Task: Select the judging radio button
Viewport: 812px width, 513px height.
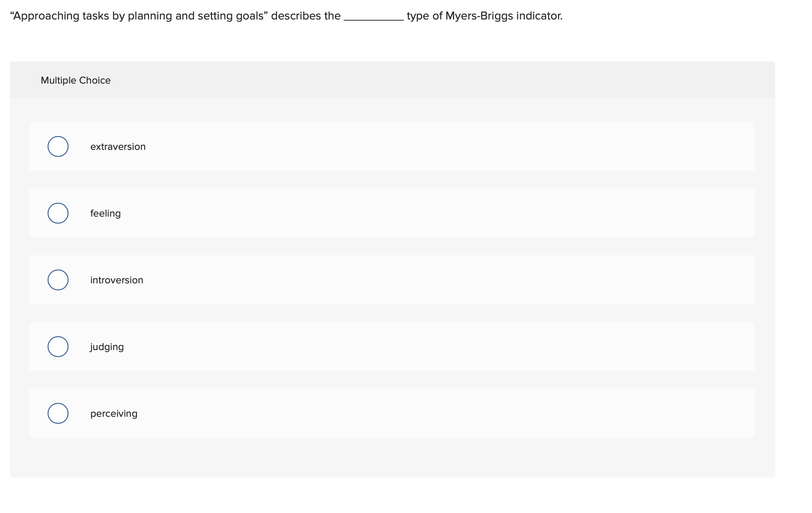Action: click(58, 347)
